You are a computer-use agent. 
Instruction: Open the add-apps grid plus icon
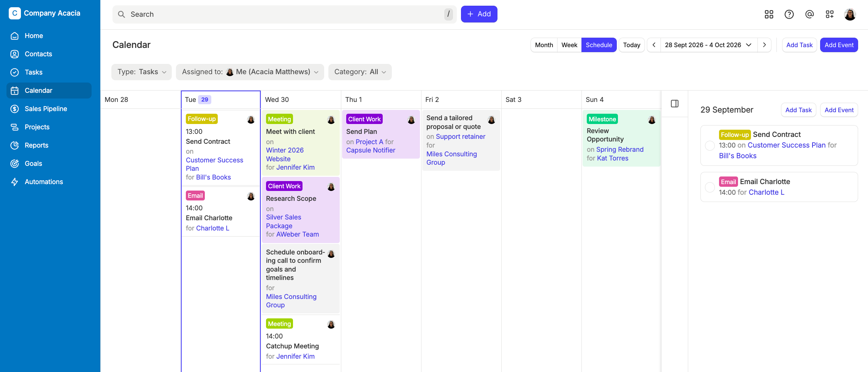830,14
